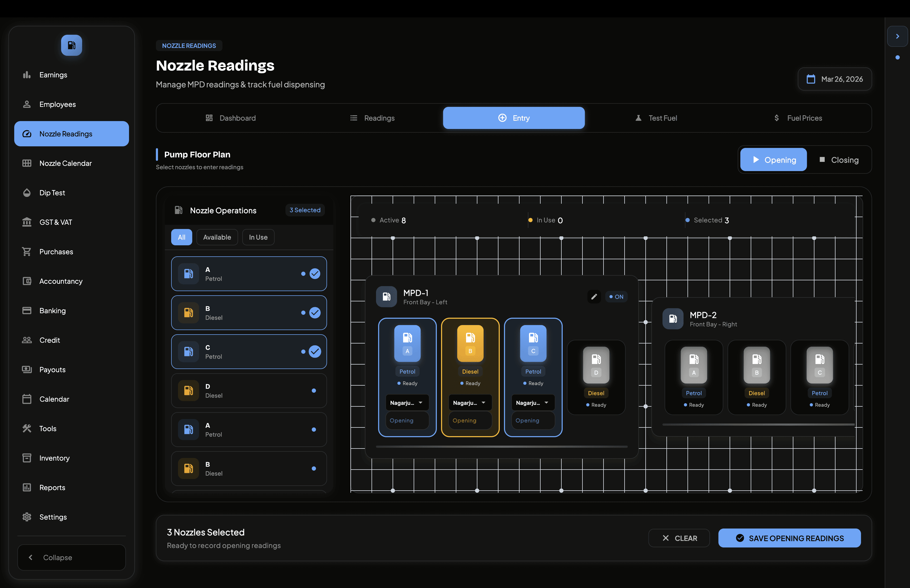This screenshot has height=588, width=910.
Task: Click the fuel pump logo in sidebar
Action: (x=71, y=46)
